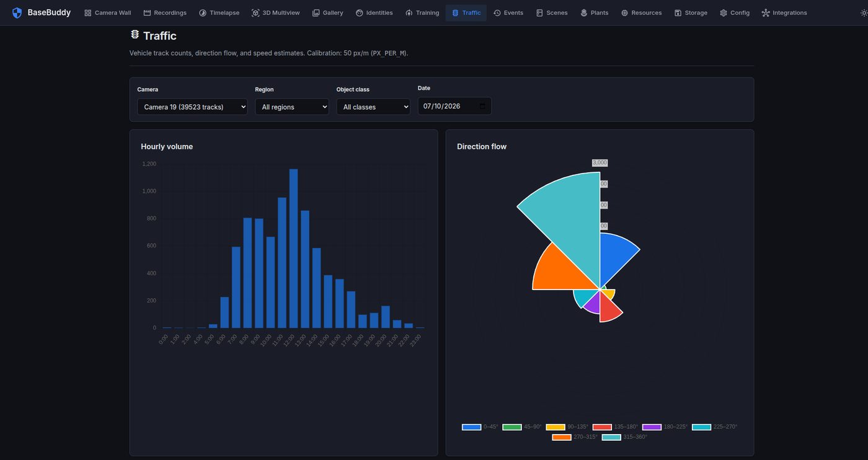Open the Storage page

(x=691, y=12)
